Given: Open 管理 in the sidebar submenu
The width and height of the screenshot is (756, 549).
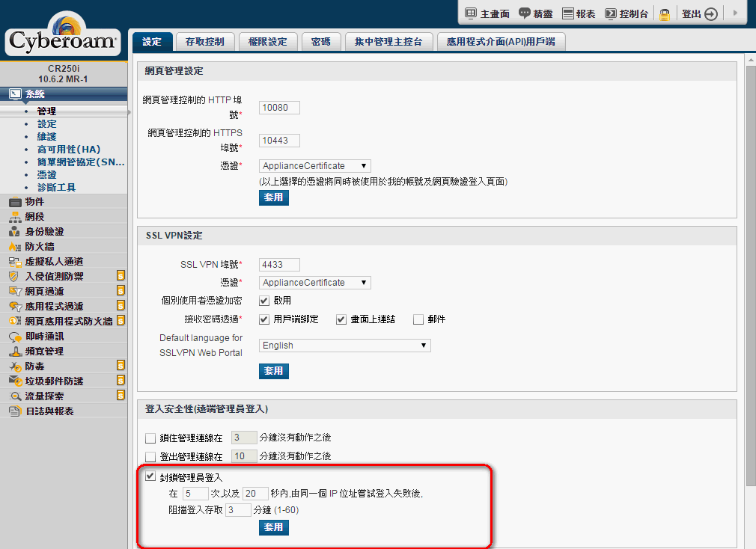Looking at the screenshot, I should point(46,111).
